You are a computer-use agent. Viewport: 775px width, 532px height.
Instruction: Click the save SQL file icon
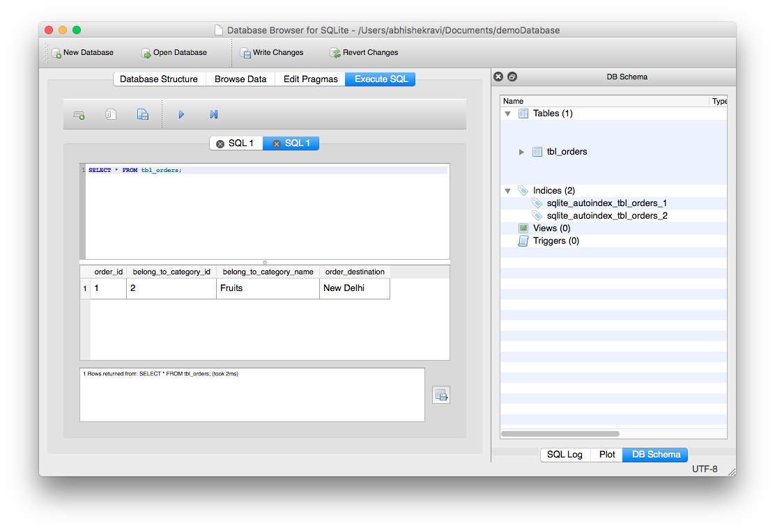pyautogui.click(x=143, y=115)
